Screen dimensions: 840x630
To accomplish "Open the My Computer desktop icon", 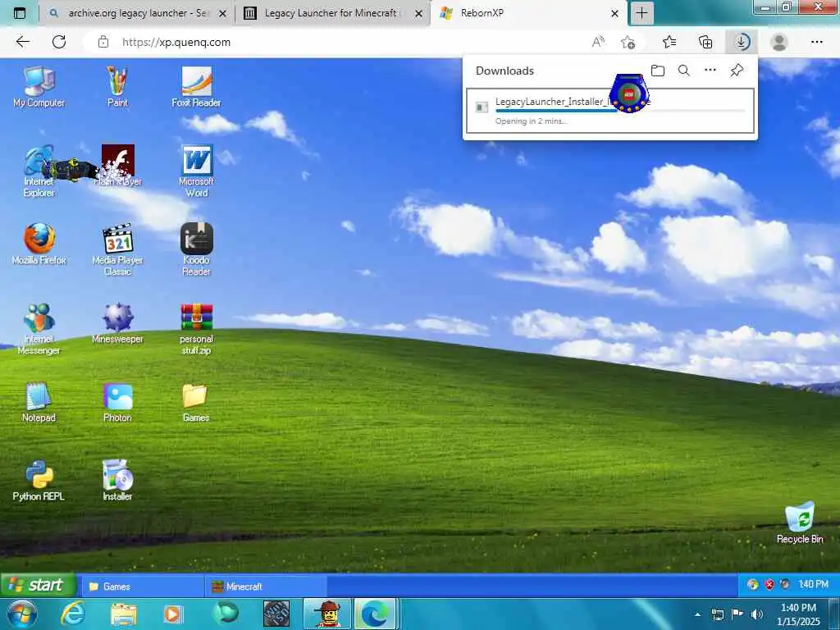I will tap(39, 87).
